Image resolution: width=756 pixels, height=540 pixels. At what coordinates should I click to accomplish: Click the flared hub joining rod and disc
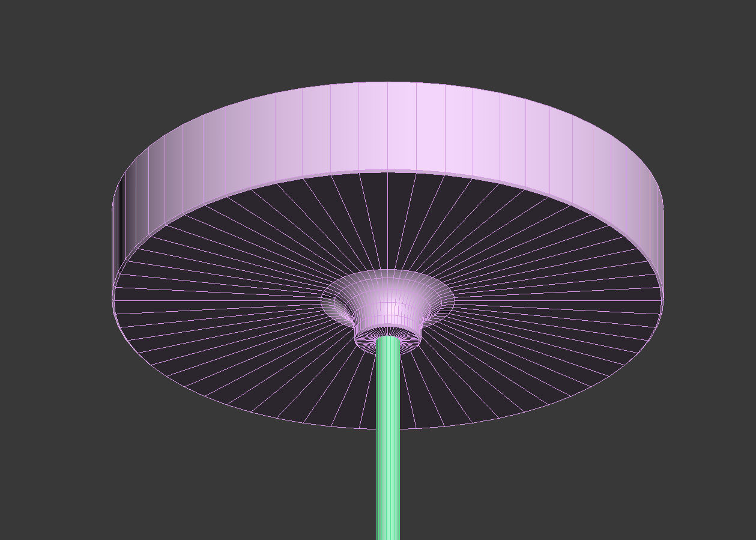[387, 311]
